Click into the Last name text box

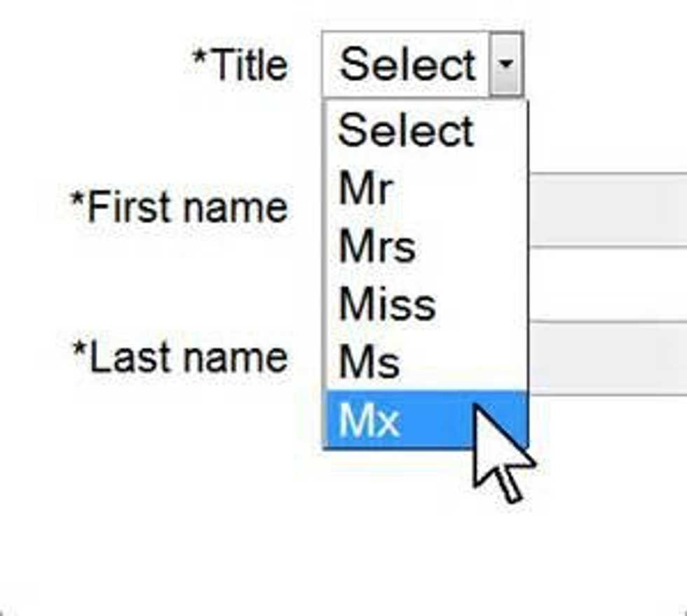point(607,357)
